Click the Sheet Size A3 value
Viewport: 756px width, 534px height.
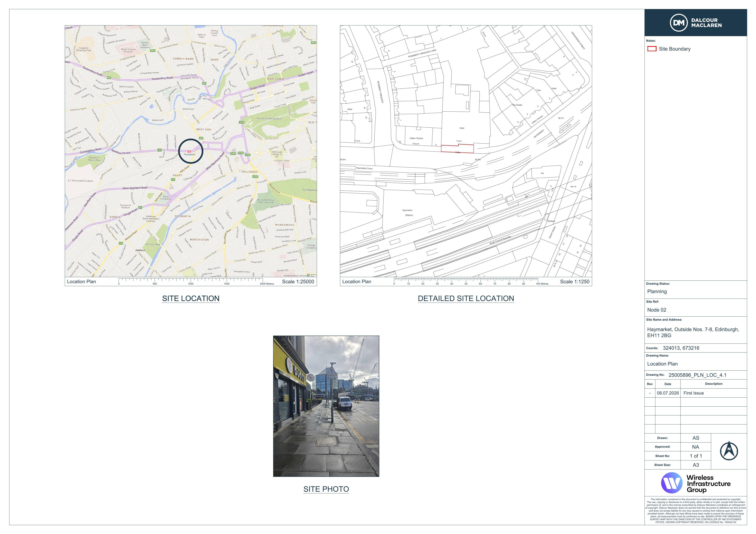click(x=695, y=465)
